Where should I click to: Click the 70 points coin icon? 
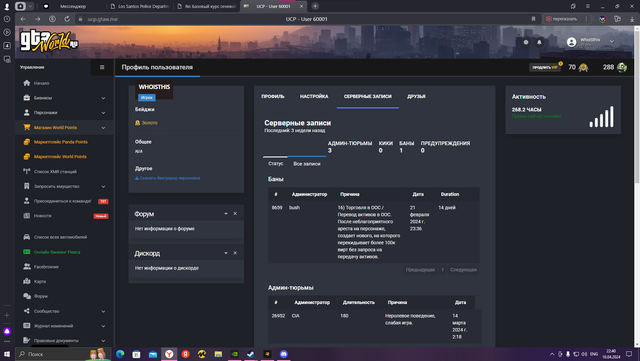[584, 67]
